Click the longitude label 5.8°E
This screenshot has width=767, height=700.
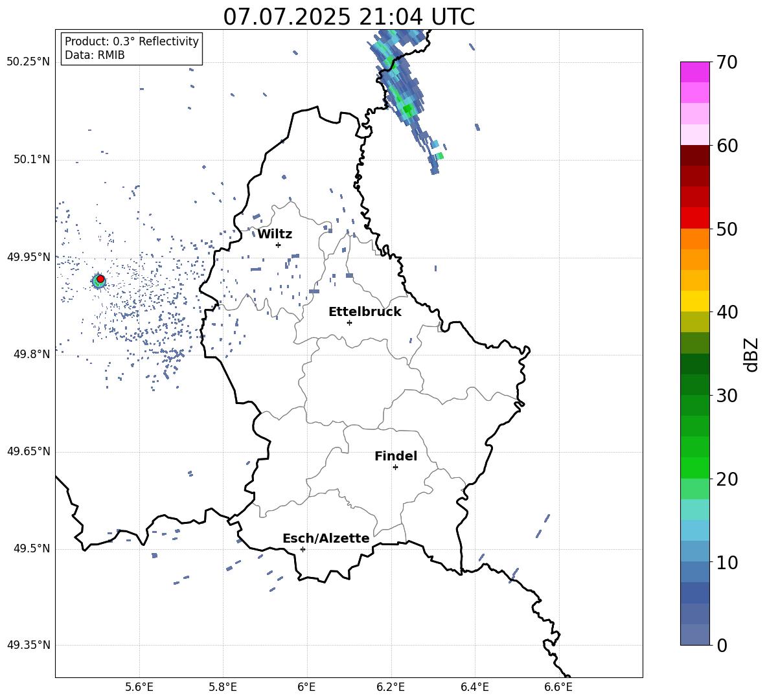(x=223, y=687)
